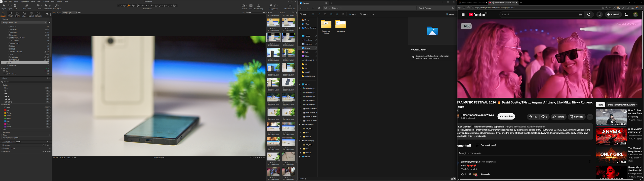Click the Salvează button on YouTube

tap(576, 117)
